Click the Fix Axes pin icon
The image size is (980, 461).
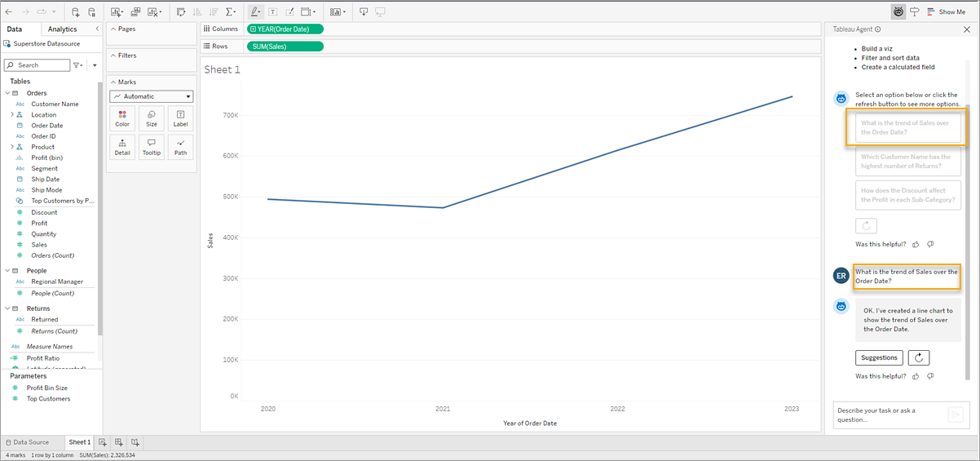(289, 12)
